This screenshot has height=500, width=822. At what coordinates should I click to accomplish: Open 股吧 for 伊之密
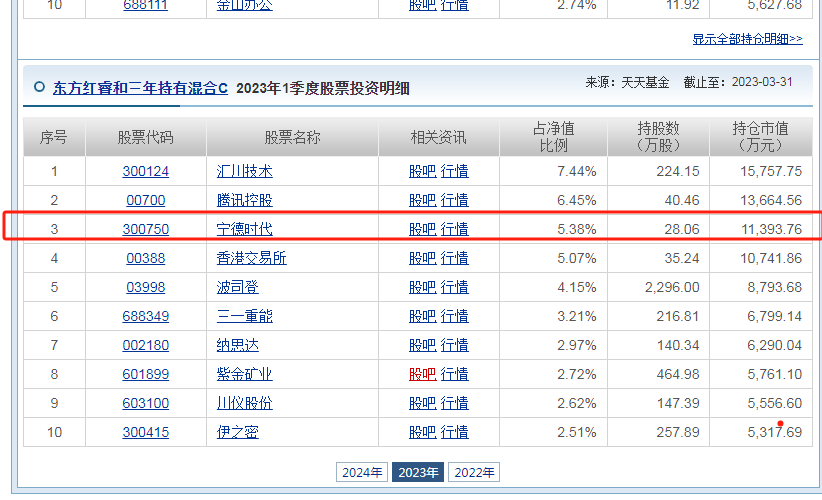tap(423, 432)
